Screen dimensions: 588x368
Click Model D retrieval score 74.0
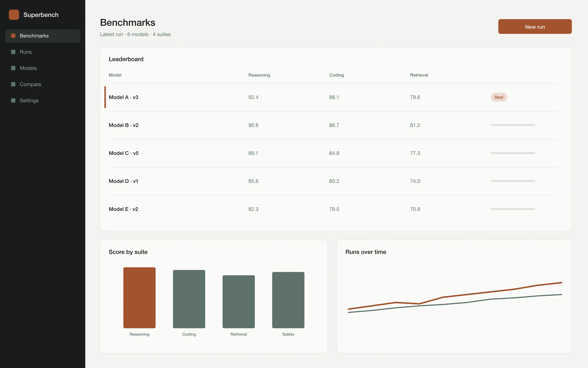click(x=415, y=181)
